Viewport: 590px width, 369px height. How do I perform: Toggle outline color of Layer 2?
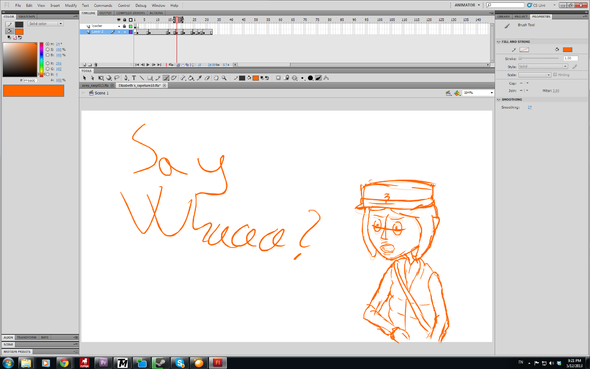131,32
